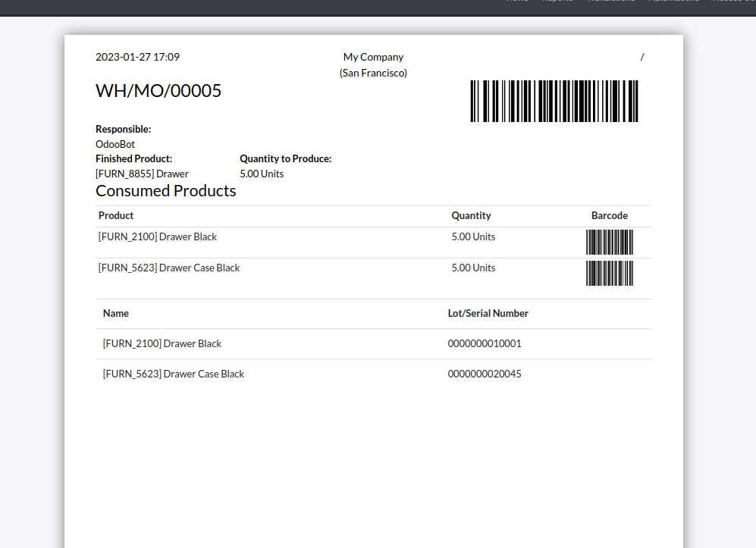Click [FURN_5623] Drawer Case Black in the lot table
756x548 pixels.
(173, 374)
